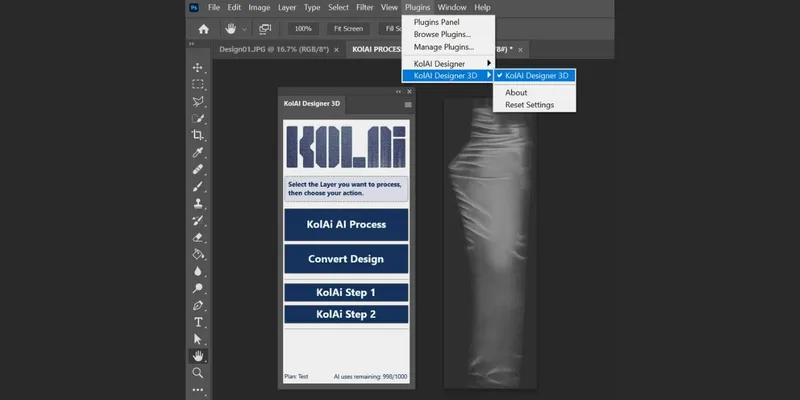Viewport: 800px width, 400px height.
Task: Open the KolAI Designer 3D panel menu
Action: pos(407,103)
